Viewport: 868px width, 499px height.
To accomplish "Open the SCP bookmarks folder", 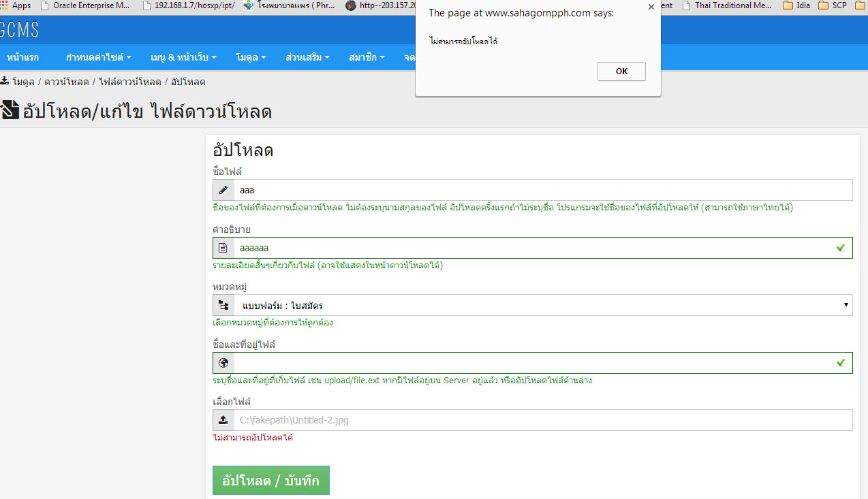I will point(833,5).
